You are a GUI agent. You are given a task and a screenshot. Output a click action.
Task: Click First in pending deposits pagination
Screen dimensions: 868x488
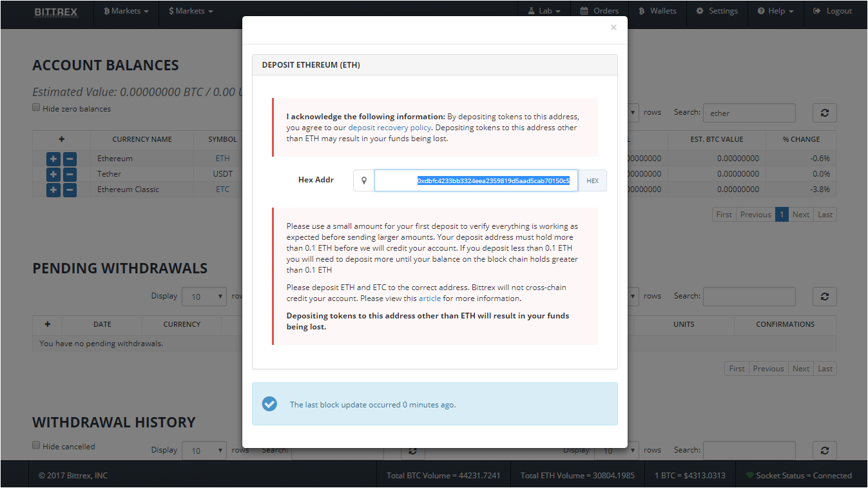[737, 369]
